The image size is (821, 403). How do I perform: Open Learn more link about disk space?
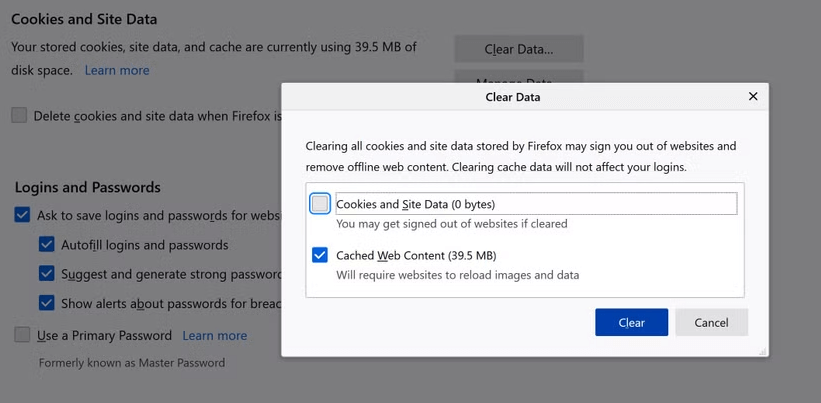[117, 70]
